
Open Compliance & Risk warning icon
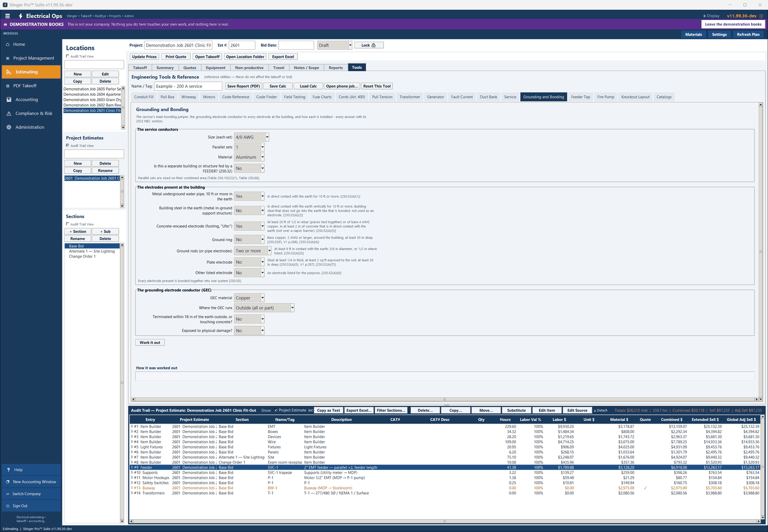click(x=9, y=114)
